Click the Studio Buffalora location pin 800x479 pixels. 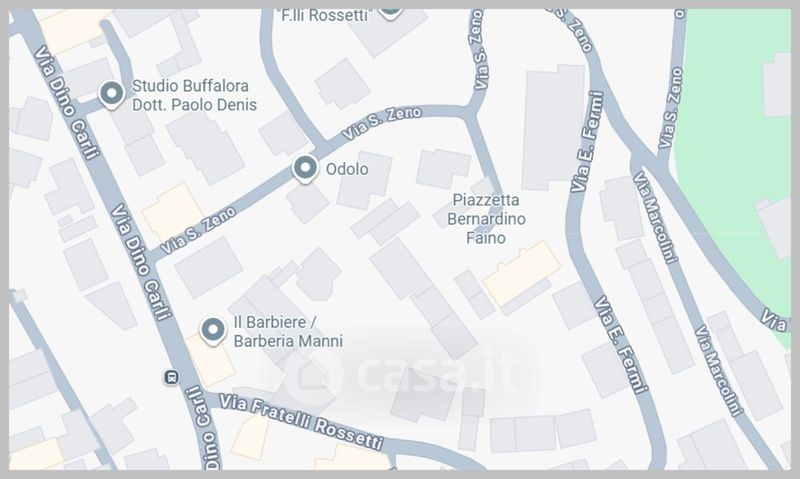(x=111, y=95)
